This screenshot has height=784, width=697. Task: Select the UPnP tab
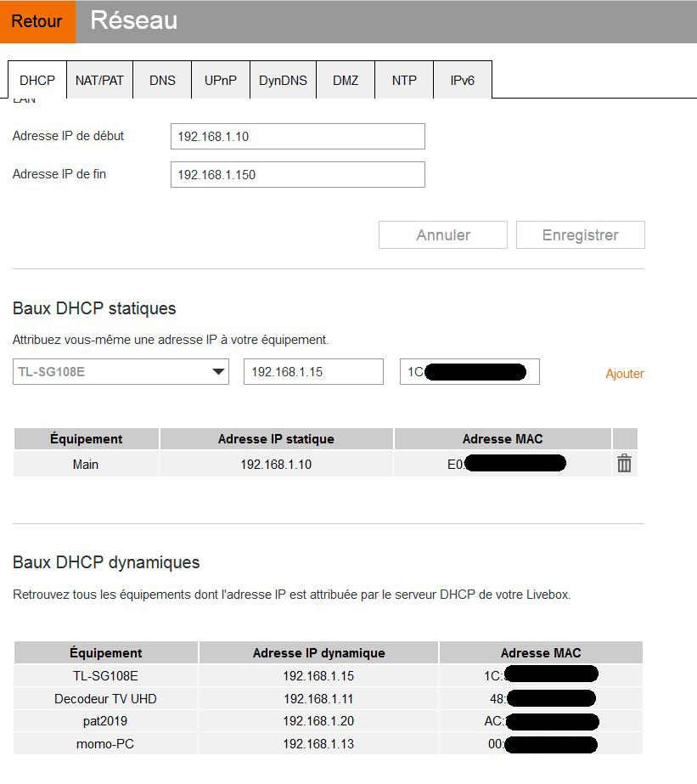click(221, 81)
